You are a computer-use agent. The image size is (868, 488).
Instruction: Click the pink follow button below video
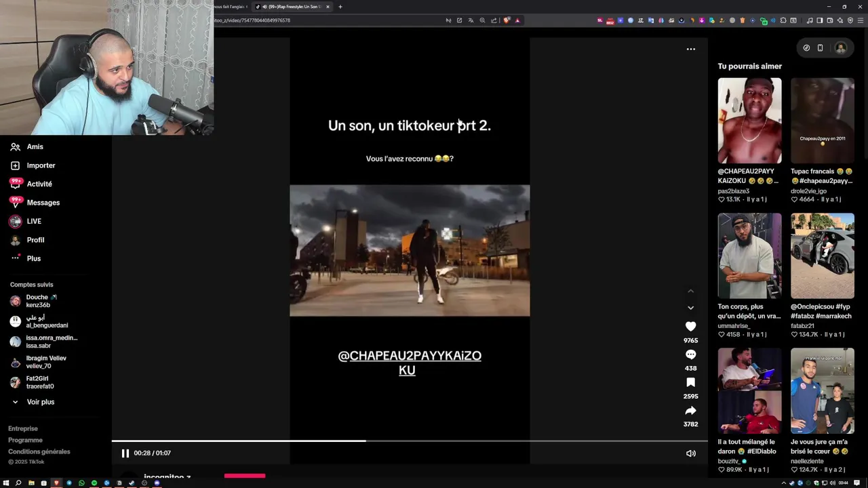click(245, 476)
